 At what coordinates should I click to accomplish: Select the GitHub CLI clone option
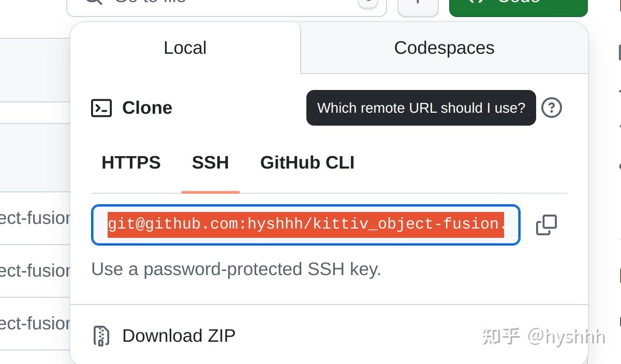point(307,162)
